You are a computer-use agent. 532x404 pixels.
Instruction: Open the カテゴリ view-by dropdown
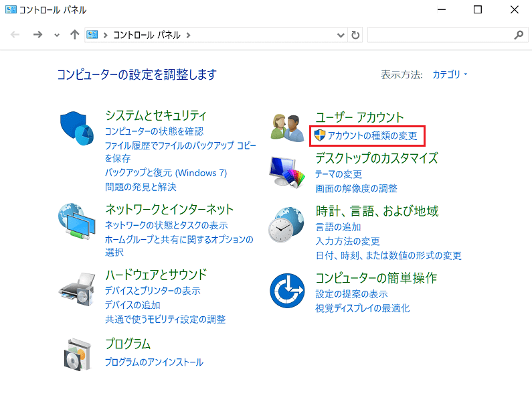450,74
